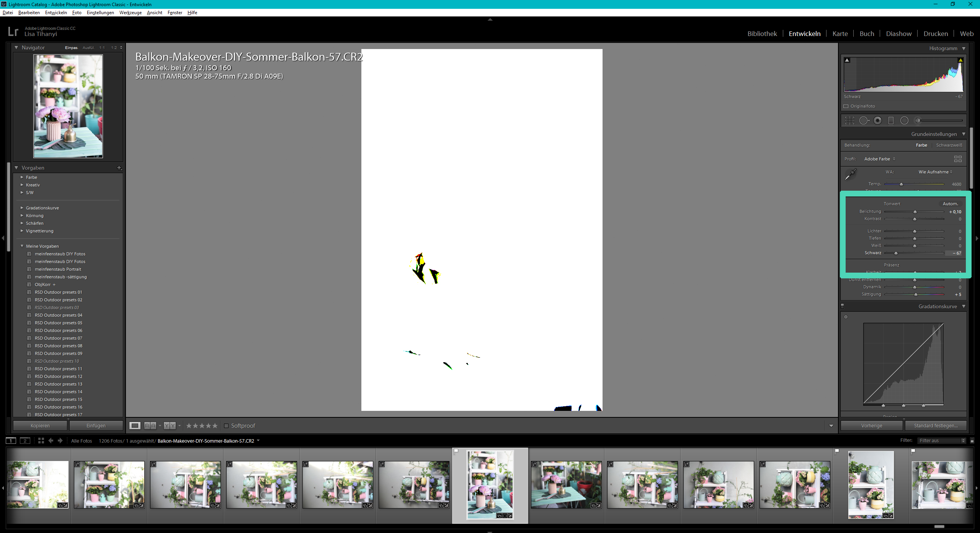Image resolution: width=980 pixels, height=533 pixels.
Task: Toggle the shadow clipping indicator in histogram
Action: 847,60
